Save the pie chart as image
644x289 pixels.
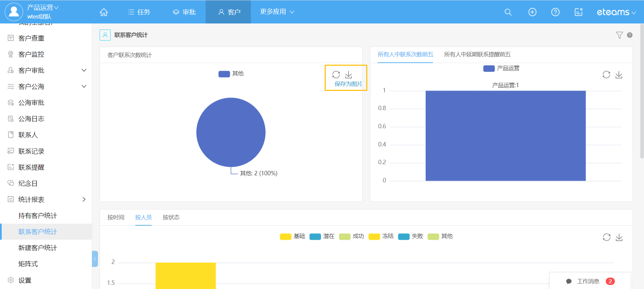click(x=348, y=75)
